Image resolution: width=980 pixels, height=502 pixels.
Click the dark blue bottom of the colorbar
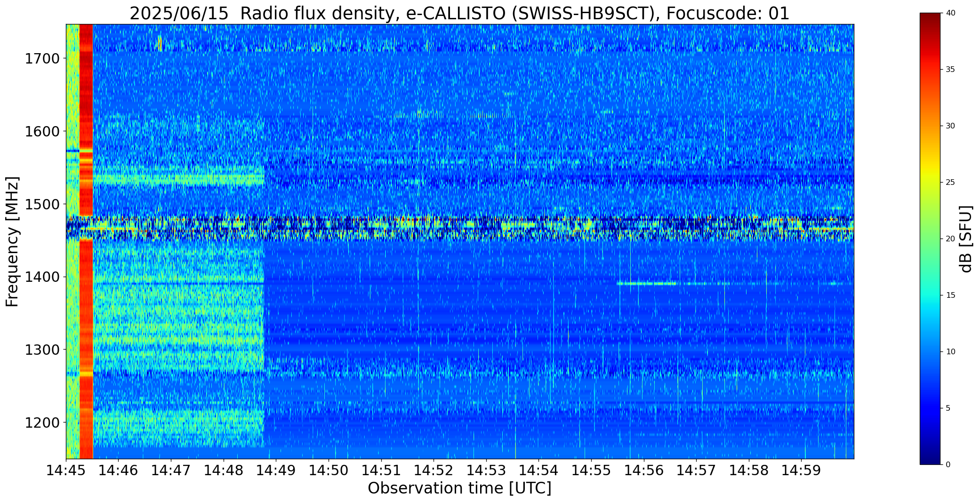[931, 457]
